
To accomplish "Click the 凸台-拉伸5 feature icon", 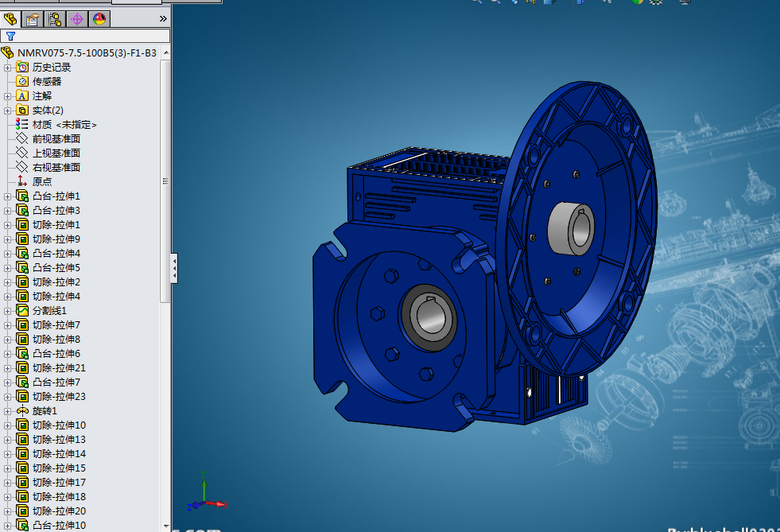I will click(x=22, y=267).
